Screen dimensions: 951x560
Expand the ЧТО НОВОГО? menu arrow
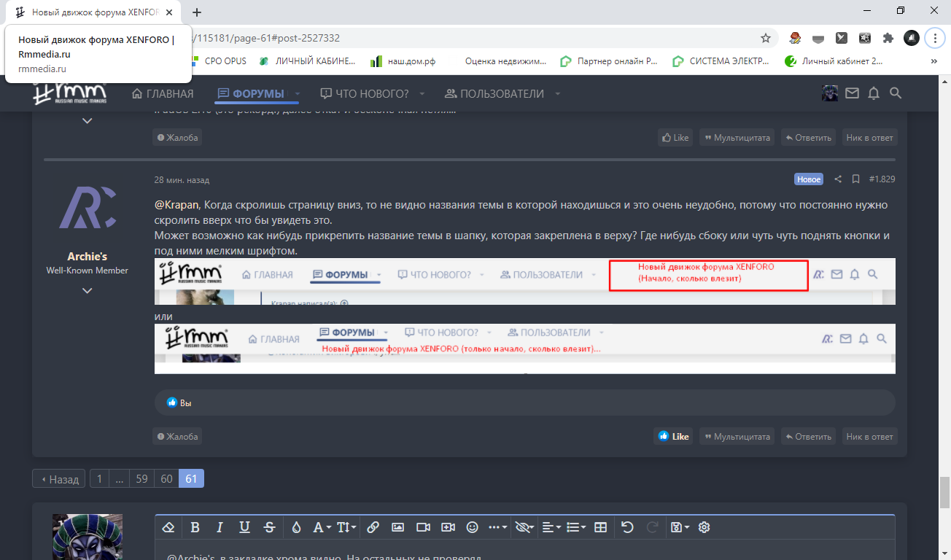point(422,94)
